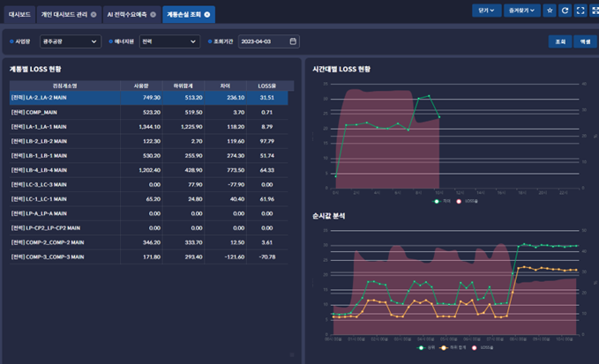Switch to the 대시보드 tab
The height and width of the screenshot is (364, 599).
[x=20, y=15]
